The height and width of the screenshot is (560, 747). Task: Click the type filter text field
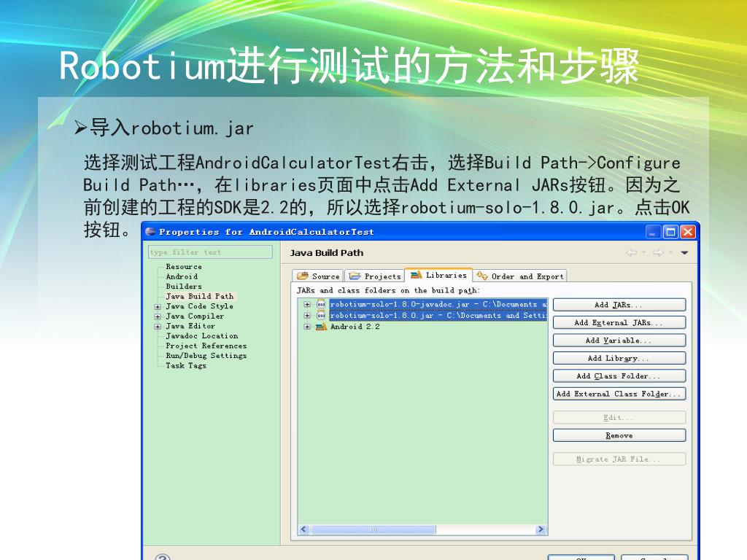[210, 252]
